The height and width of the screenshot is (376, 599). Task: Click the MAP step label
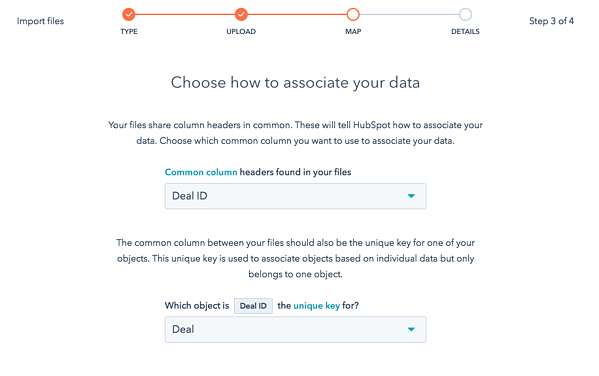[353, 32]
